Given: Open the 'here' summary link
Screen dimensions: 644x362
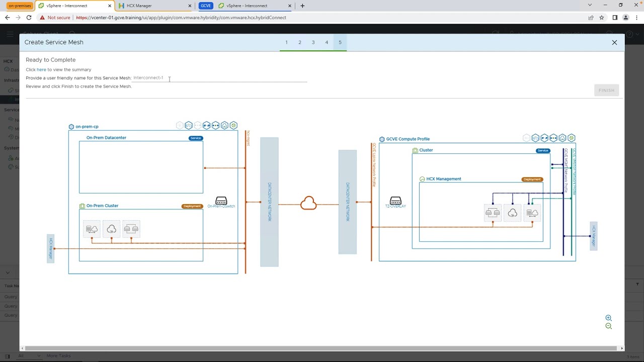Looking at the screenshot, I should (x=41, y=69).
